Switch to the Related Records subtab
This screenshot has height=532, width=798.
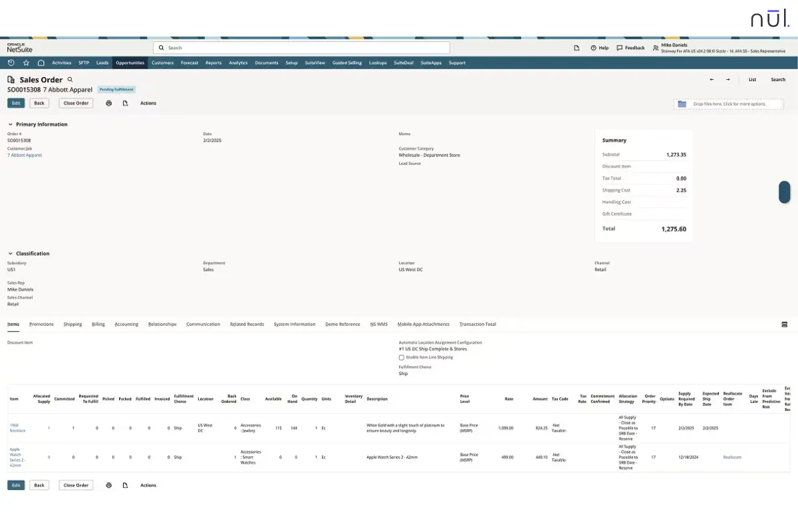247,325
